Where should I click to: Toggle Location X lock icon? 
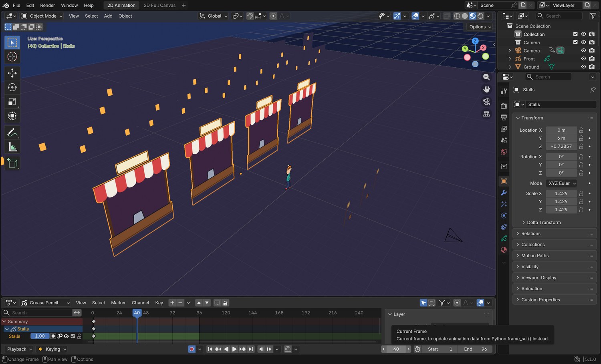(x=581, y=130)
